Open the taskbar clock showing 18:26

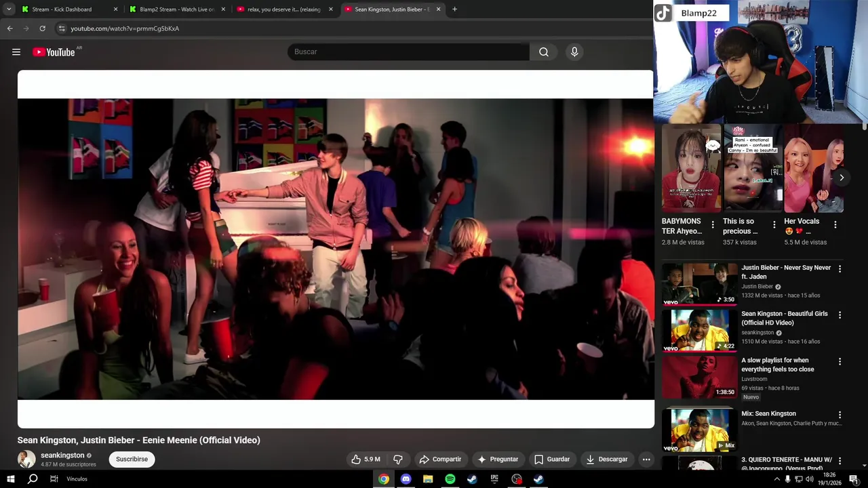tap(829, 479)
